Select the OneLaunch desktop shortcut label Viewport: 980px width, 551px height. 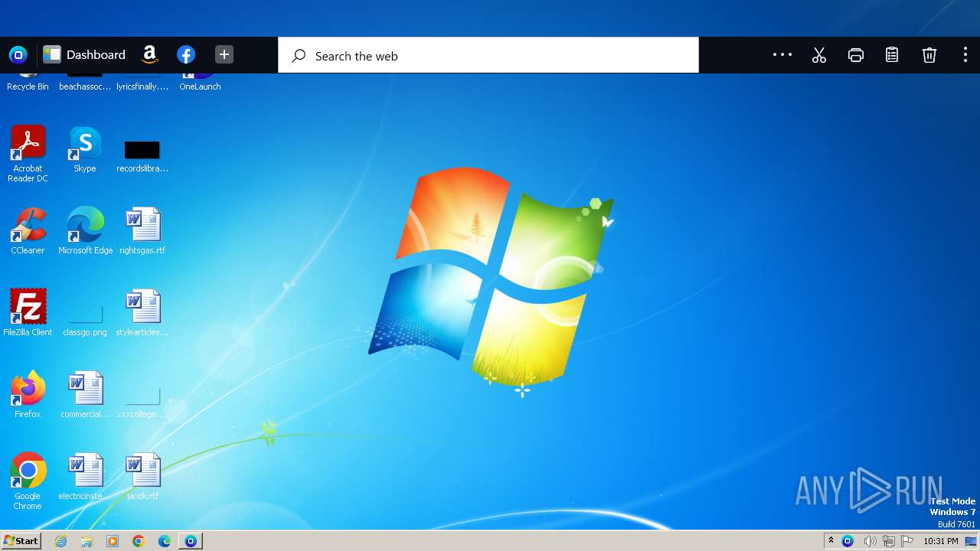tap(200, 86)
